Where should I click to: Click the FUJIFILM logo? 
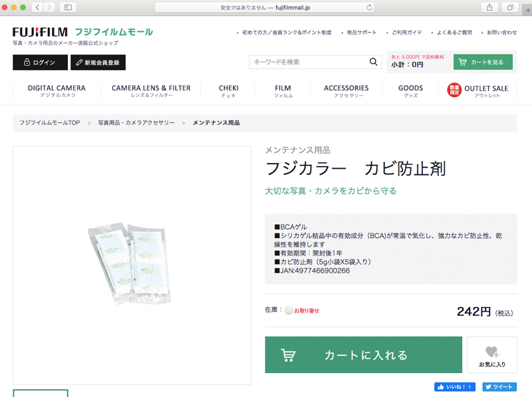click(x=41, y=31)
